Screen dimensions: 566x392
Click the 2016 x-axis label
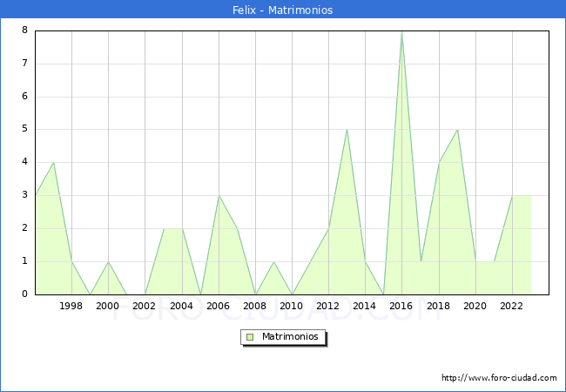[401, 306]
